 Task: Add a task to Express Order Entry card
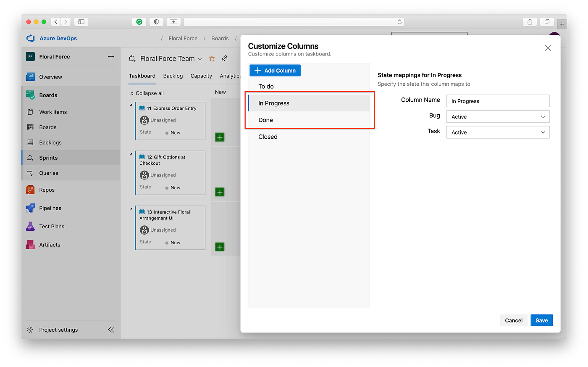tap(220, 137)
